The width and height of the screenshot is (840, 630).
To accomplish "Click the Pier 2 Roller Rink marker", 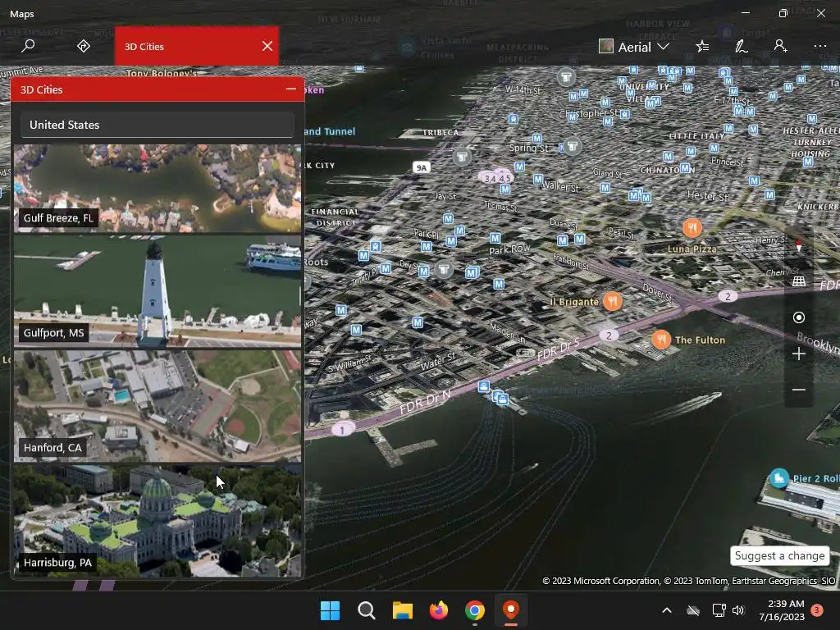I will click(778, 478).
